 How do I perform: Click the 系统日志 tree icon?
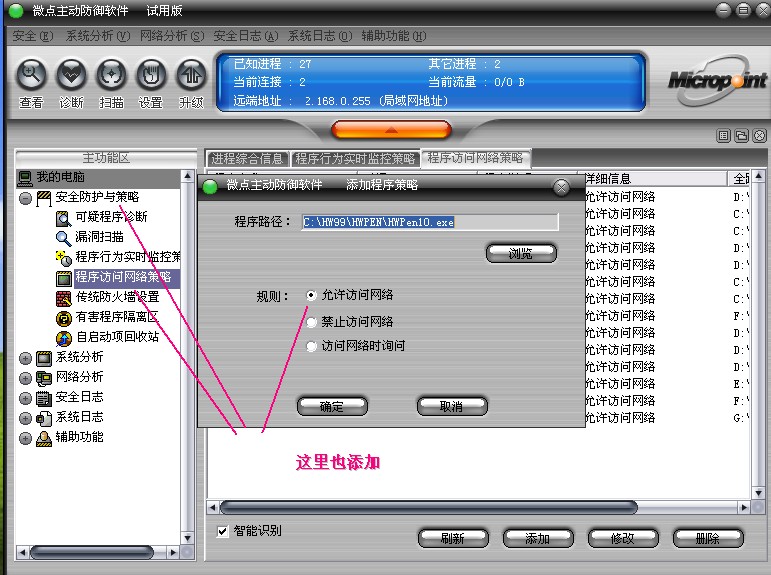[x=44, y=419]
